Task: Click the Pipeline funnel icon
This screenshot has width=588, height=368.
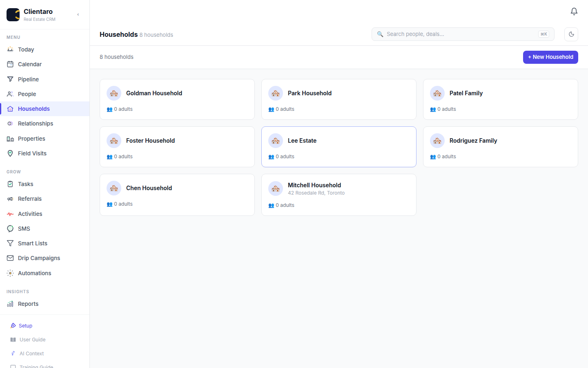Action: [x=10, y=79]
